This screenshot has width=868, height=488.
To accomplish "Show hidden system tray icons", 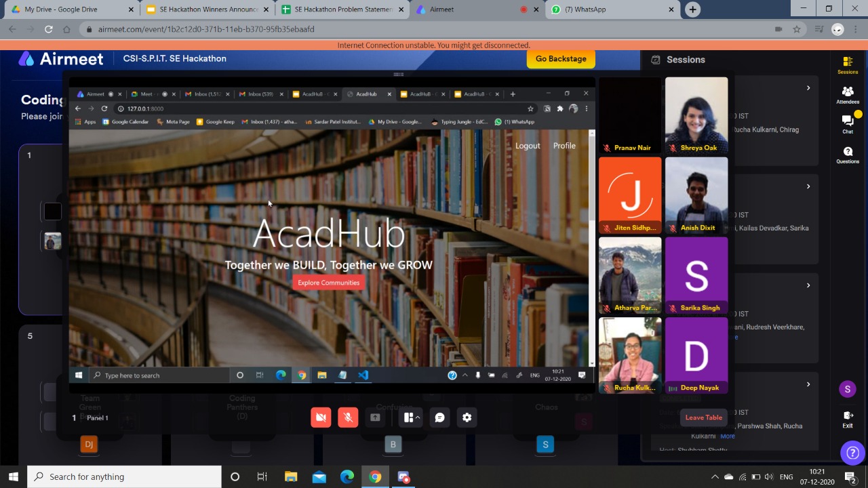I will tap(715, 476).
